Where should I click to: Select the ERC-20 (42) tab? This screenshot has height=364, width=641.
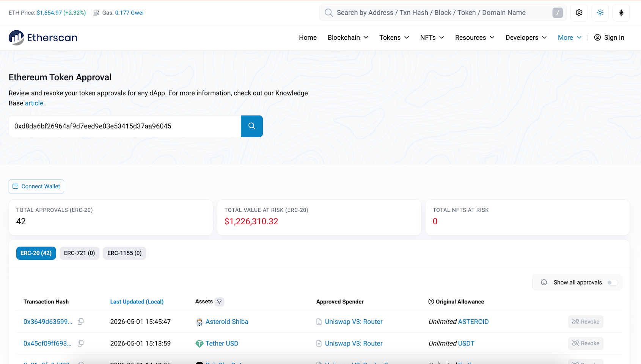click(x=36, y=253)
